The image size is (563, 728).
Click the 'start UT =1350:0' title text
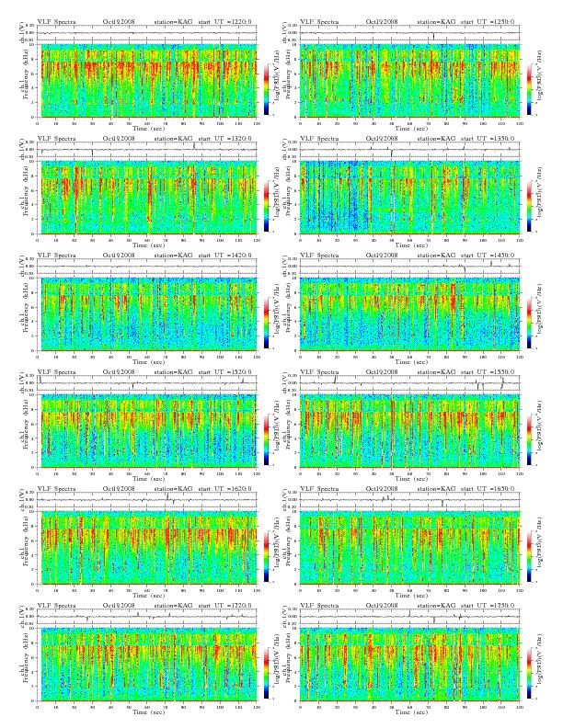pos(488,139)
